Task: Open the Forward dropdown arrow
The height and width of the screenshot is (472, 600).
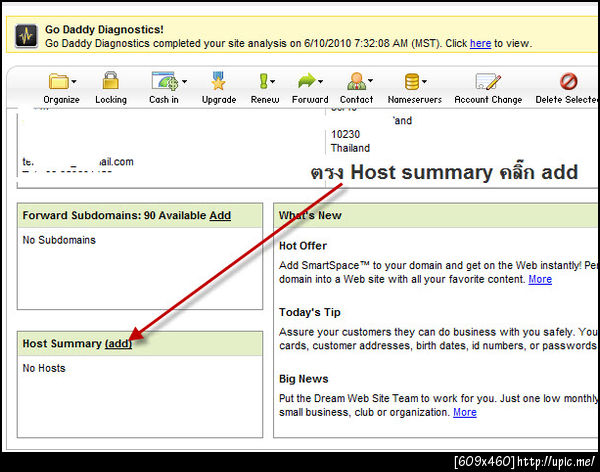Action: point(320,81)
